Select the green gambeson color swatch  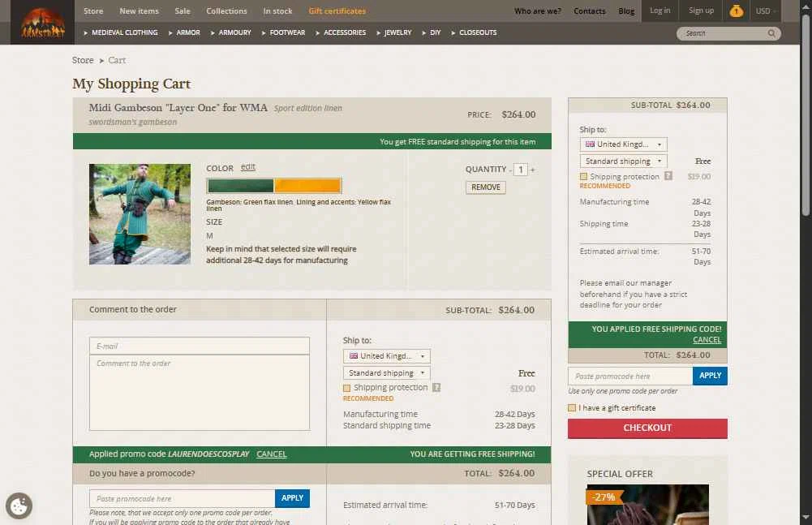click(x=240, y=186)
